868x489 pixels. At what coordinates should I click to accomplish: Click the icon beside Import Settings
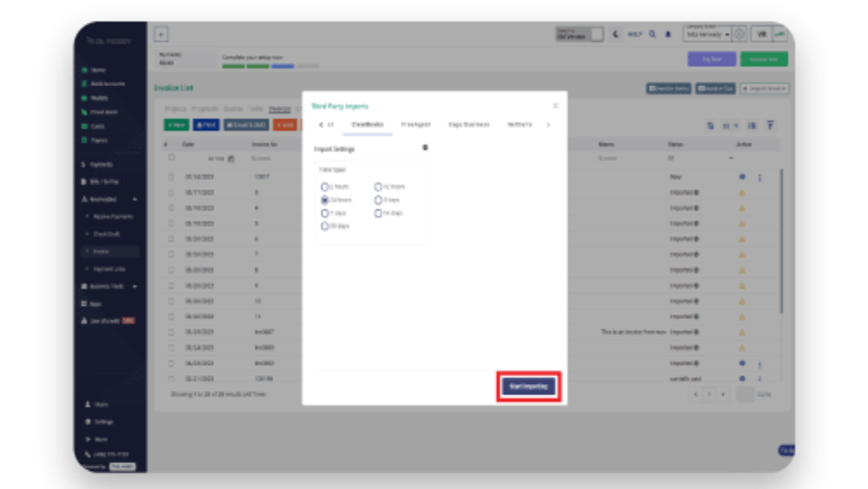click(425, 148)
